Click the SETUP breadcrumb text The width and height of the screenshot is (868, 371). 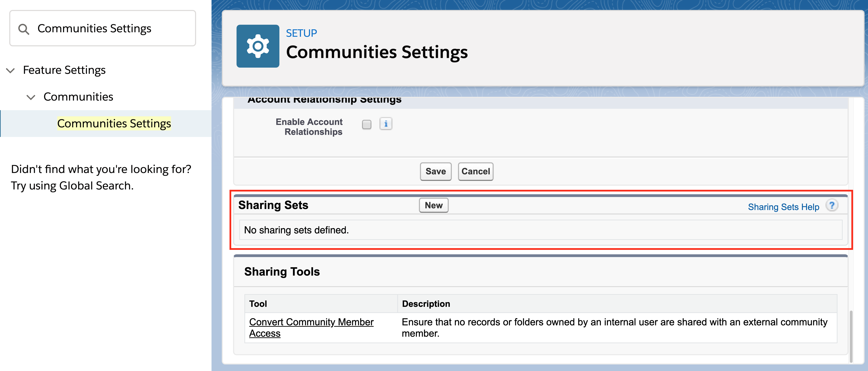point(301,33)
